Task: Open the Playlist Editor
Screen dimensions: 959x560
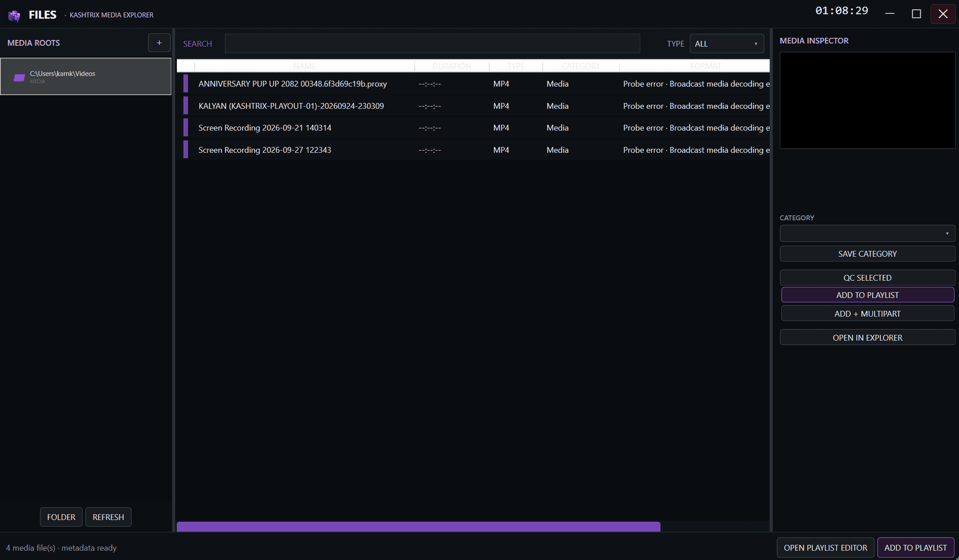Action: coord(825,548)
